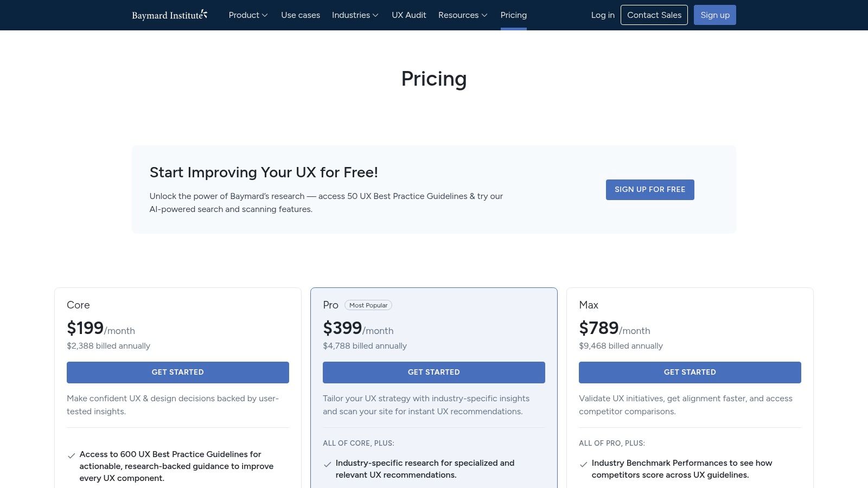Navigate to Use cases

point(300,15)
